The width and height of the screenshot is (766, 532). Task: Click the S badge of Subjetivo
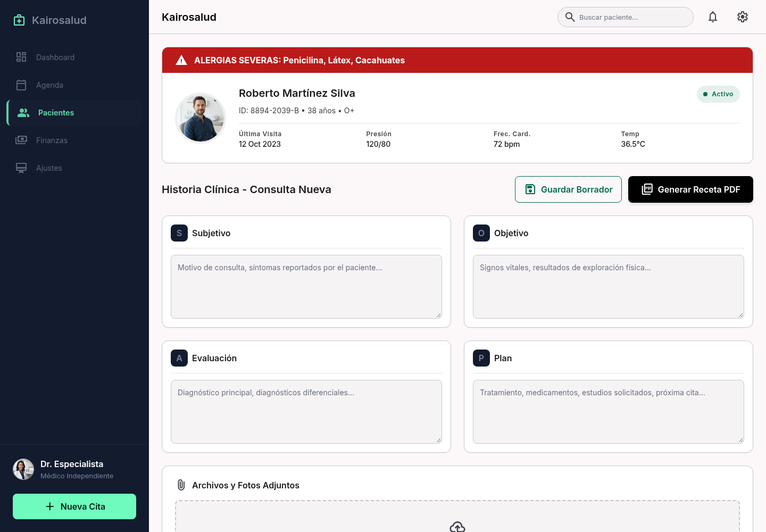(x=179, y=233)
